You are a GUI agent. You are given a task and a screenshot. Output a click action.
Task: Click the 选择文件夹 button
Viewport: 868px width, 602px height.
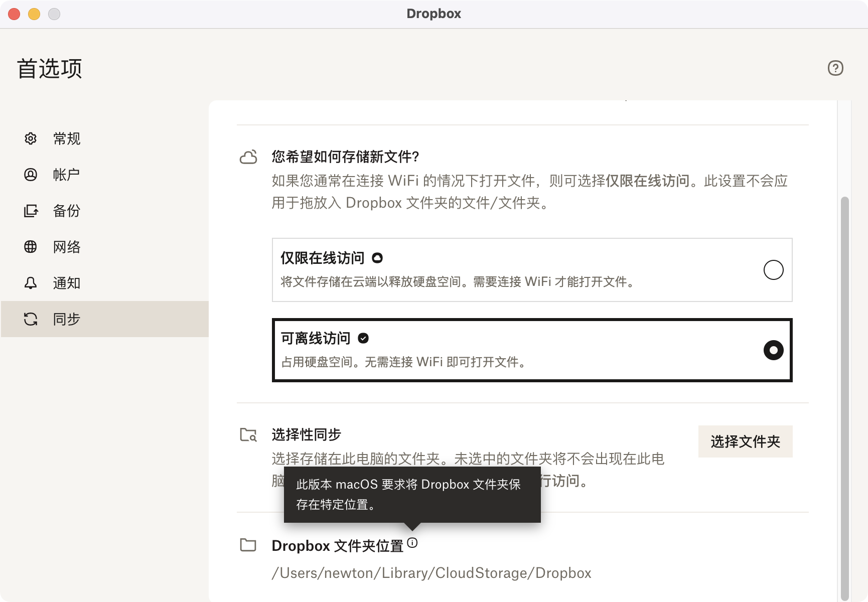(x=745, y=441)
